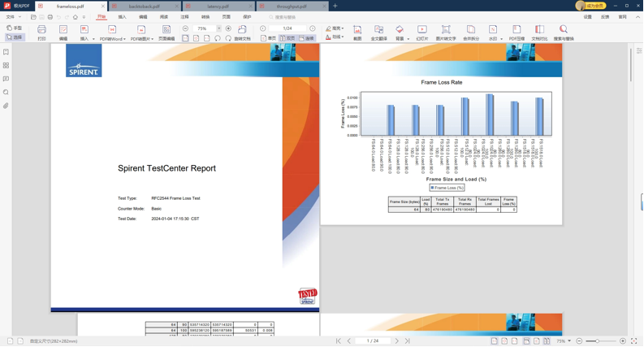Add a new tab with plus button
644x347 pixels.
(335, 6)
